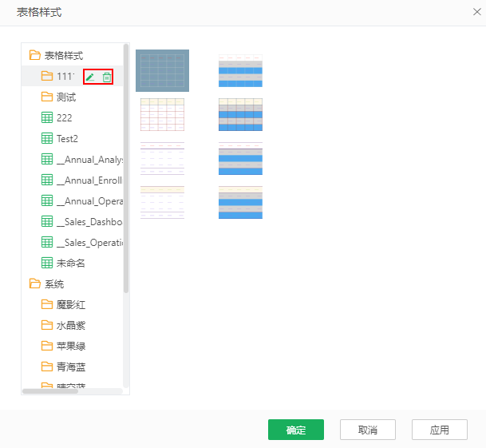Select folder 111 in the tree

click(x=65, y=77)
